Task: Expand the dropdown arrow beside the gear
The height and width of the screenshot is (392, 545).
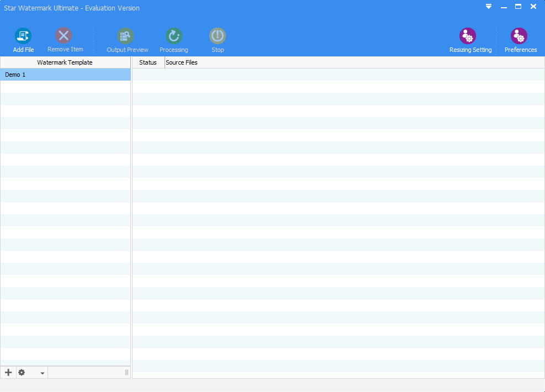Action: click(x=42, y=373)
